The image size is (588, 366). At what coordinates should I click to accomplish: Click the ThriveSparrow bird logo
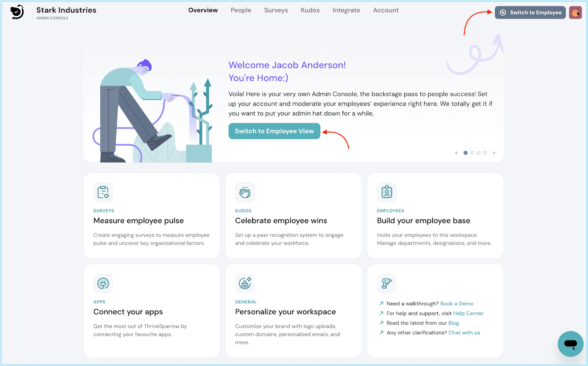point(17,12)
